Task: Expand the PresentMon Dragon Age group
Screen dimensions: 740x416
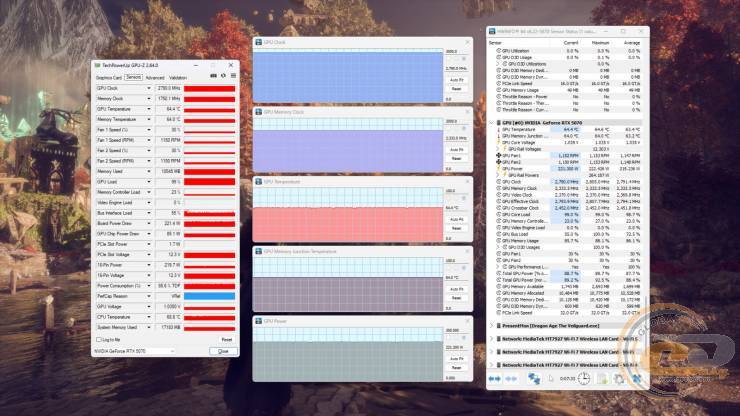Action: [x=492, y=326]
